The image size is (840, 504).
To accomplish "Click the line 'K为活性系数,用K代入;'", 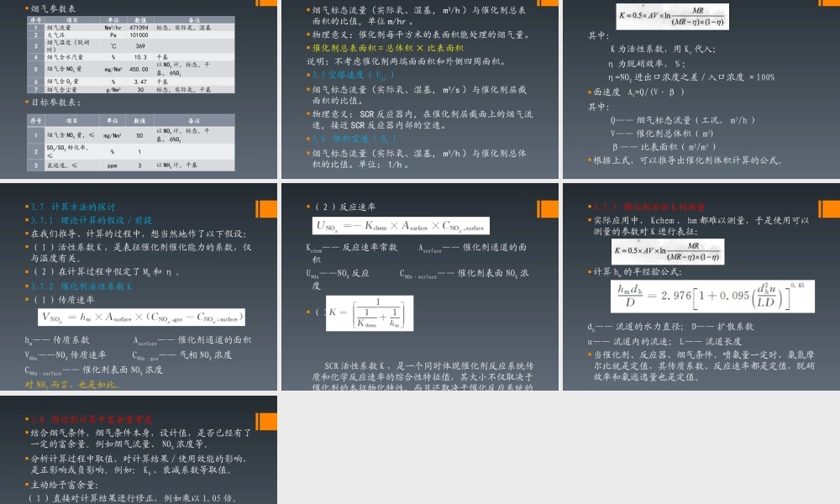I will tap(664, 49).
